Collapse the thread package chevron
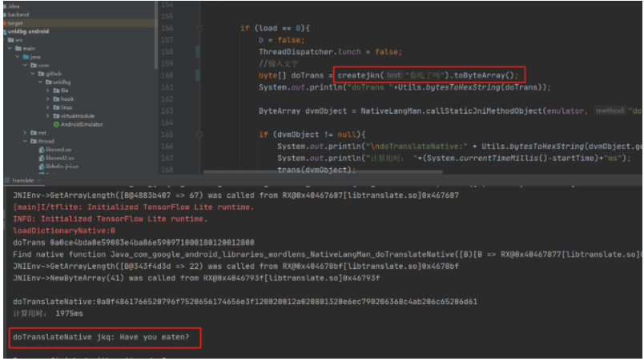The image size is (644, 361). point(25,141)
